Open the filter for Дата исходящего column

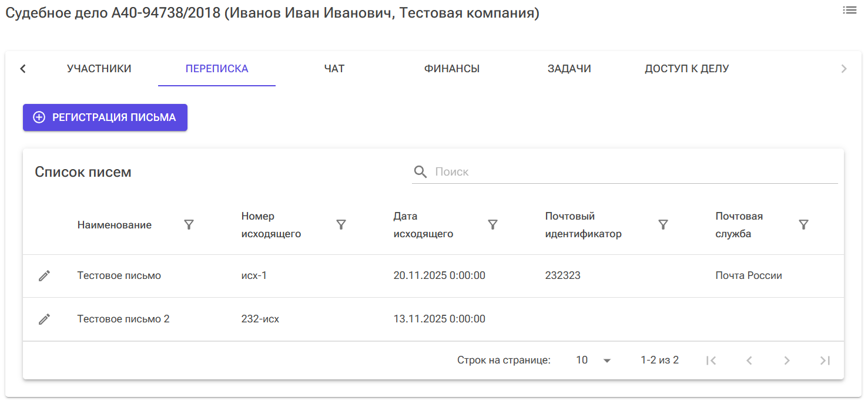click(x=493, y=224)
